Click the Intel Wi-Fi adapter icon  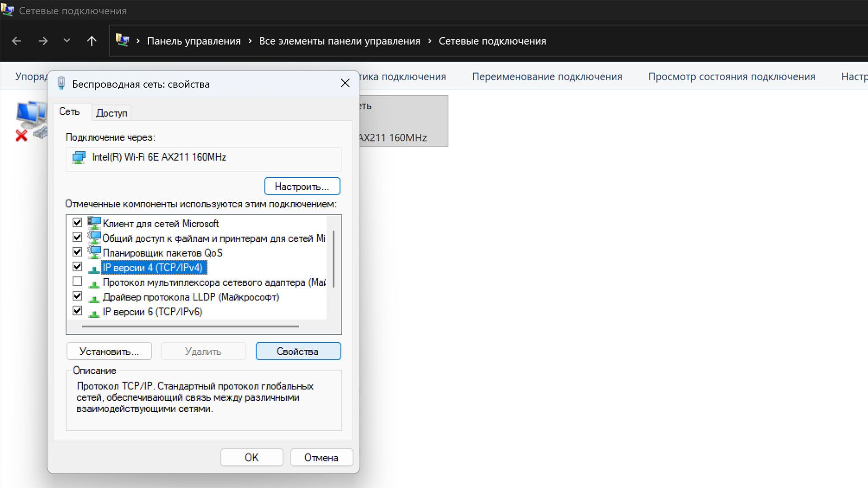coord(79,158)
